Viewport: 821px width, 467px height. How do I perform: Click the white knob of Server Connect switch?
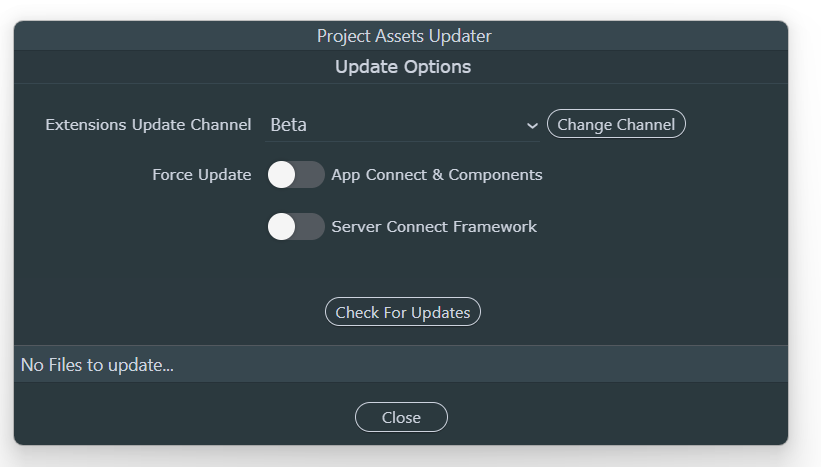[x=282, y=227]
